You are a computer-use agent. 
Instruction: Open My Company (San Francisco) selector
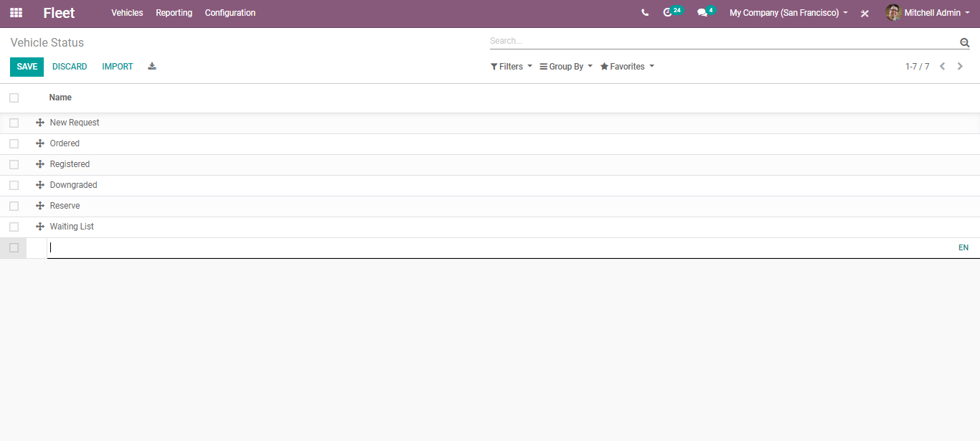[788, 13]
